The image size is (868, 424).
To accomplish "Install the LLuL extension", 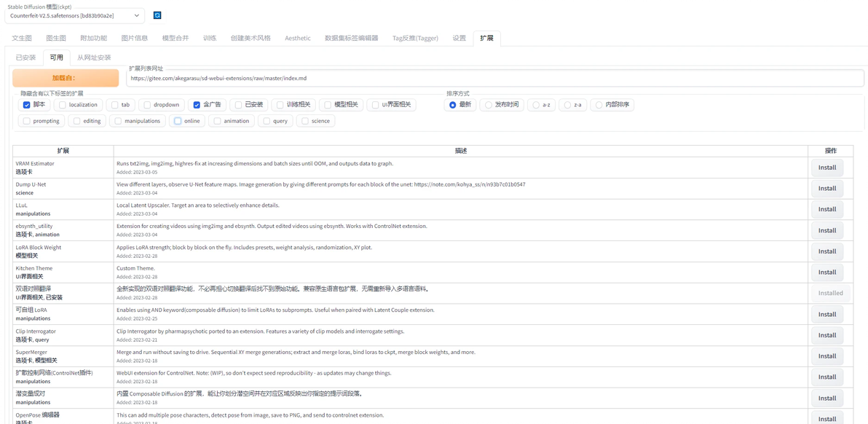I will 827,209.
